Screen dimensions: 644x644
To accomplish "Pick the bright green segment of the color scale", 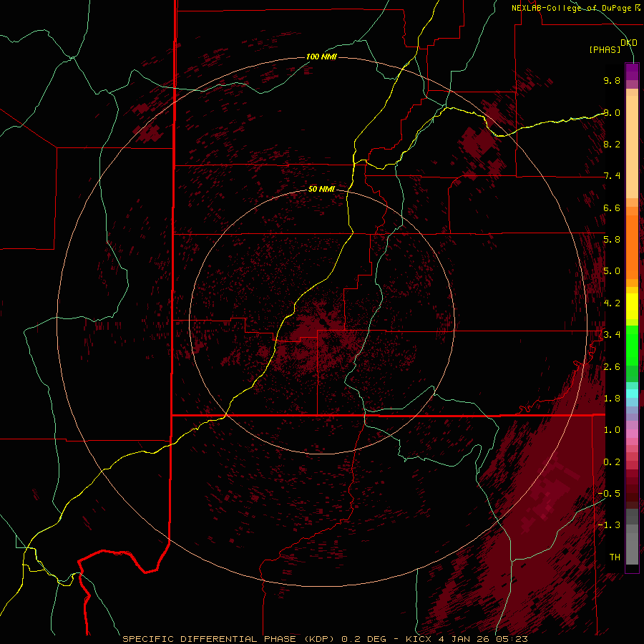I will click(632, 345).
